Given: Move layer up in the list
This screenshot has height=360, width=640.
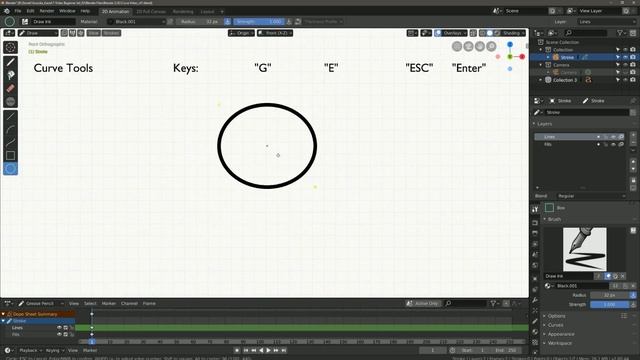Looking at the screenshot, I should click(633, 162).
